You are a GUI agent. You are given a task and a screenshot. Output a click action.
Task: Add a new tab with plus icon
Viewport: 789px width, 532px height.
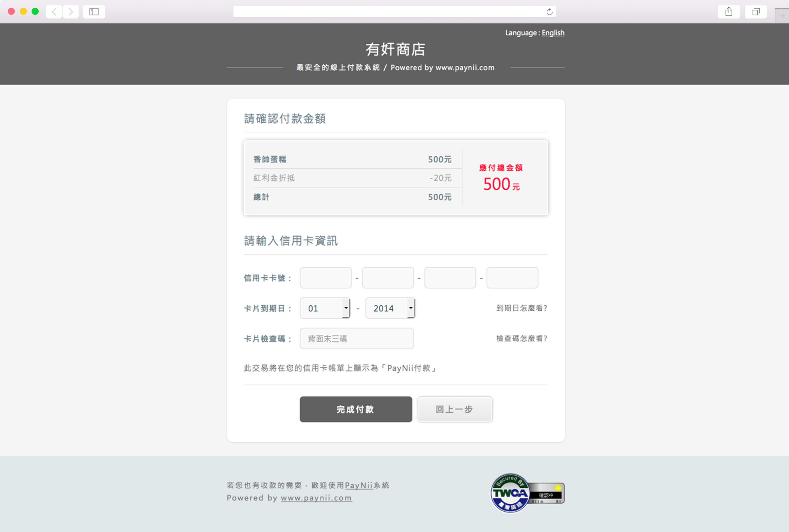pos(782,16)
